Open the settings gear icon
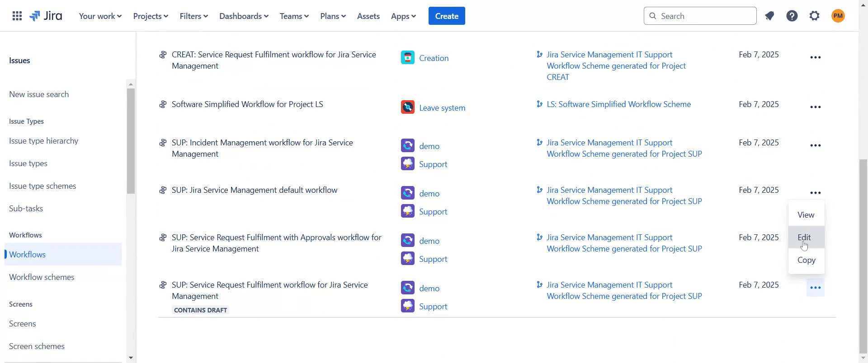This screenshot has height=363, width=868. (x=814, y=16)
